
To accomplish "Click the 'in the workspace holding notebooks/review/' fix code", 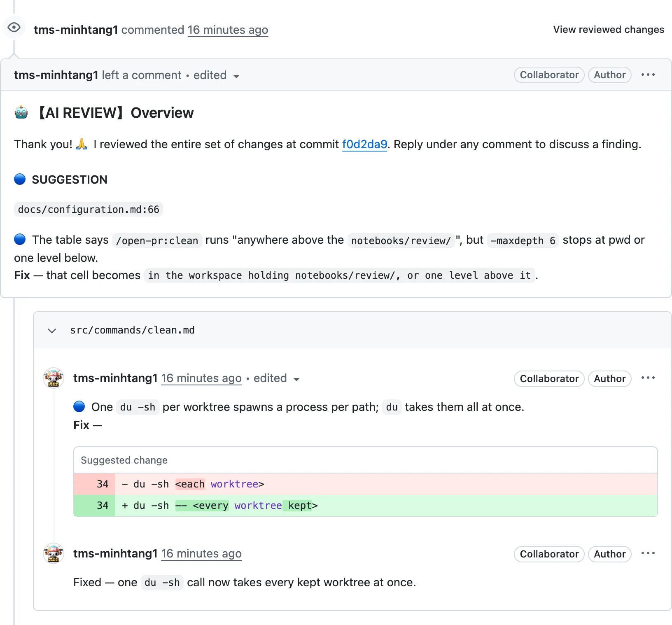I will (x=340, y=275).
